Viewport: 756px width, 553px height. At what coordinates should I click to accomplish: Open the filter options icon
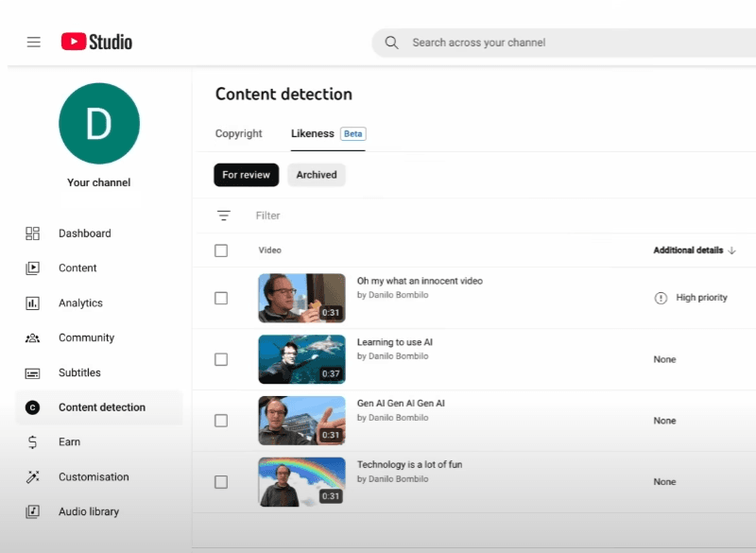coord(224,216)
